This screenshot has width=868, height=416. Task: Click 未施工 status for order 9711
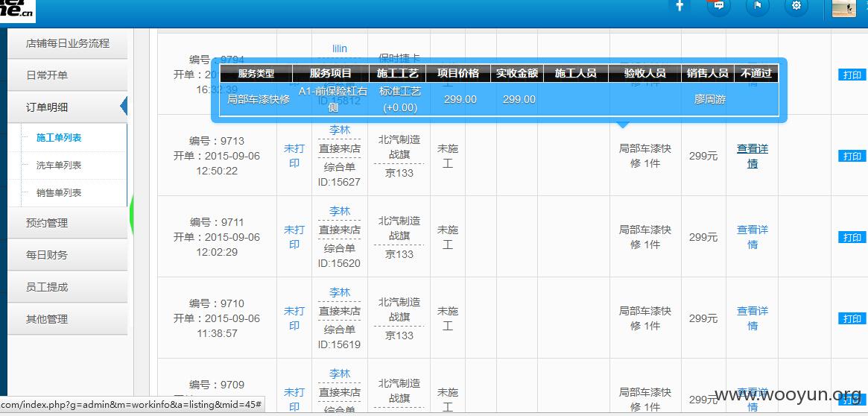(448, 237)
